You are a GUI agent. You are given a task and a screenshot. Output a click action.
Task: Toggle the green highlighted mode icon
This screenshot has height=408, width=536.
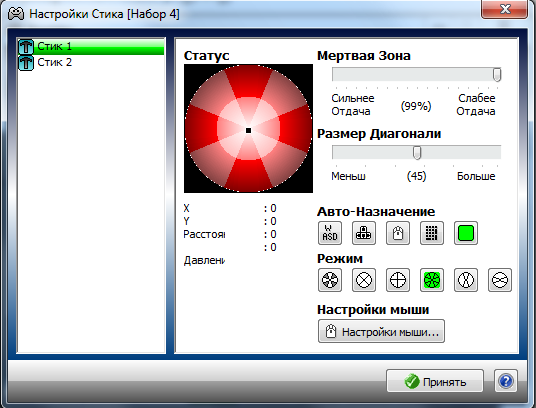point(432,280)
